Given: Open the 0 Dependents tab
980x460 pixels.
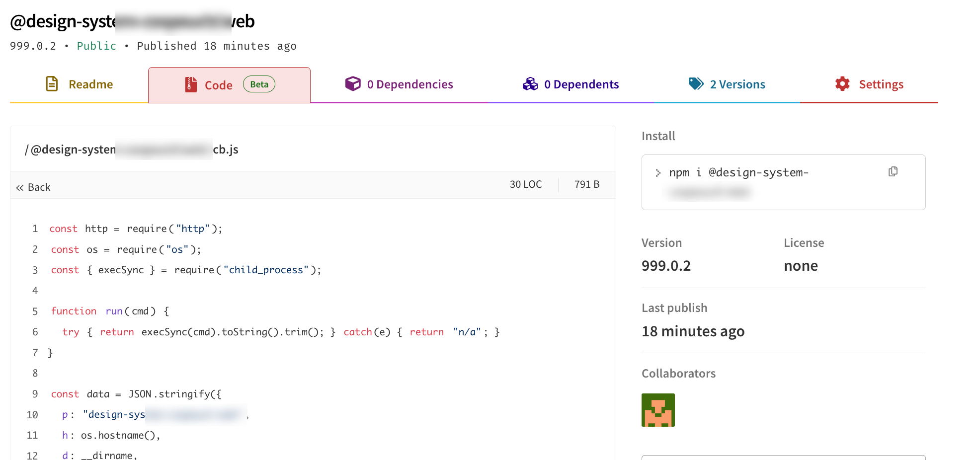Looking at the screenshot, I should [x=571, y=84].
